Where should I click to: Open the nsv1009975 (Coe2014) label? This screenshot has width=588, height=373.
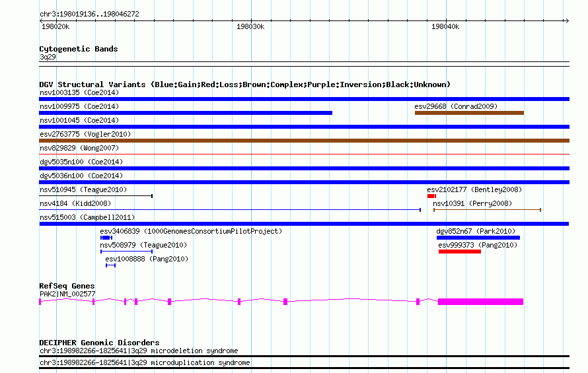coord(79,106)
